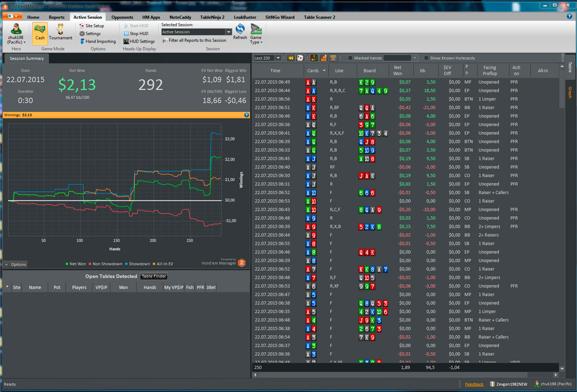
Task: Click the Table Finder button
Action: pyautogui.click(x=154, y=277)
